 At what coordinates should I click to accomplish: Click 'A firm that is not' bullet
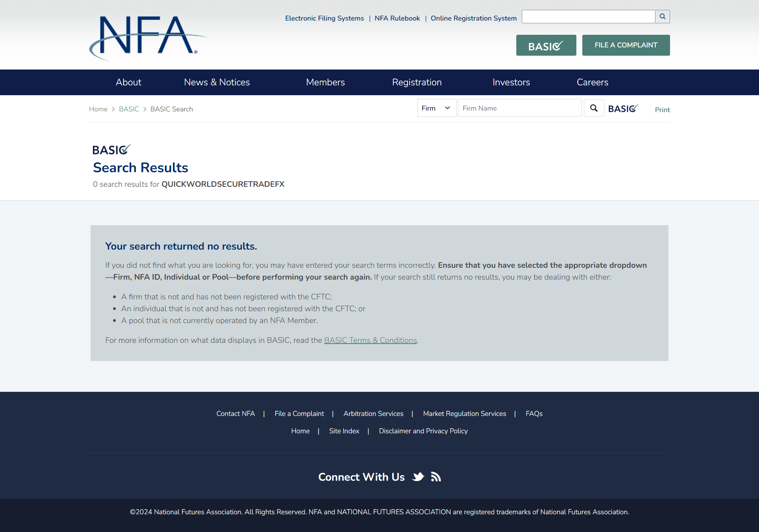click(x=227, y=297)
